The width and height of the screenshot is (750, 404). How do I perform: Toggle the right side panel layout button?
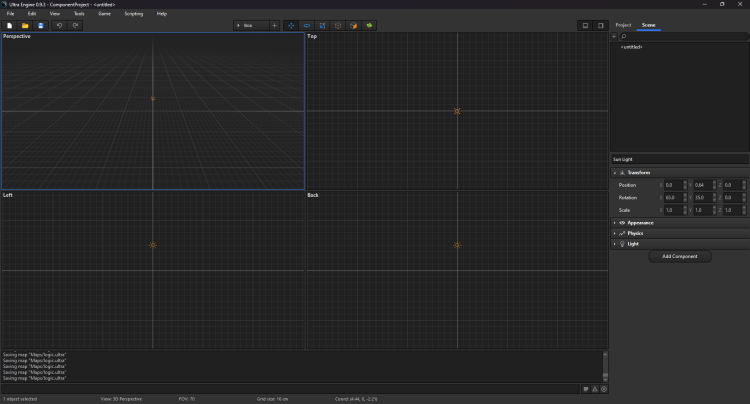point(600,25)
